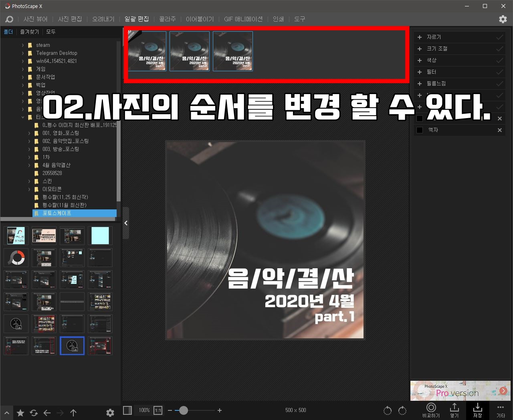The image size is (513, 420).
Task: Switch to 사진 뷰어 tab
Action: [x=35, y=19]
